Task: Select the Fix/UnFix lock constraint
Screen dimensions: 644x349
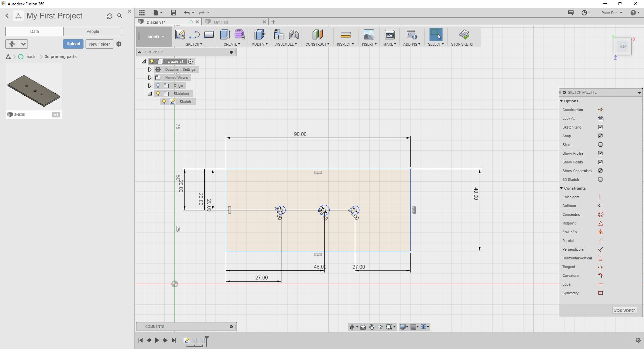Action: (x=600, y=232)
